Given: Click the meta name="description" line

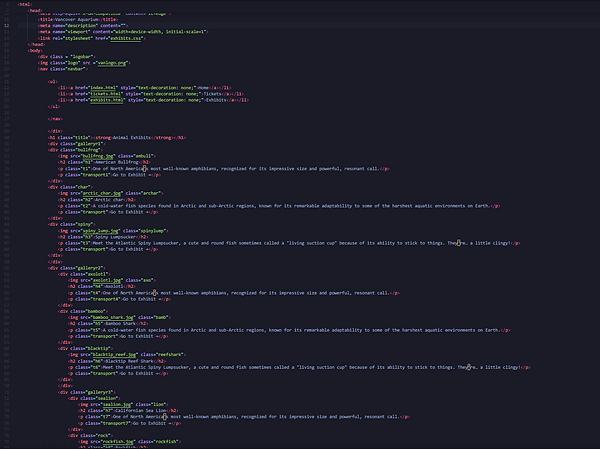Looking at the screenshot, I should coord(83,26).
